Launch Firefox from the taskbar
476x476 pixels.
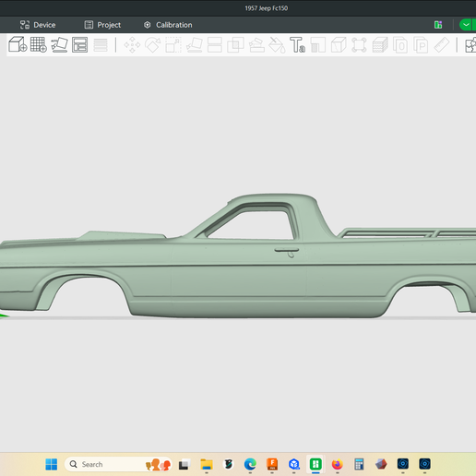click(338, 464)
